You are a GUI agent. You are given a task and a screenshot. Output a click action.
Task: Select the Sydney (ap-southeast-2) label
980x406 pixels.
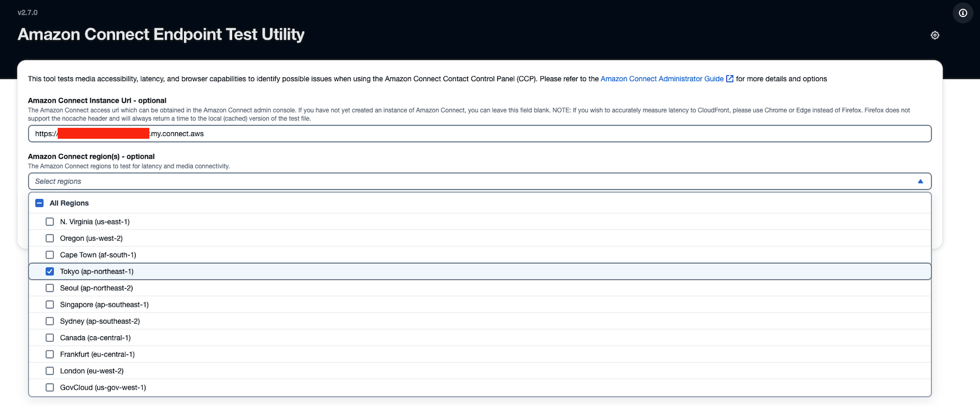(100, 321)
